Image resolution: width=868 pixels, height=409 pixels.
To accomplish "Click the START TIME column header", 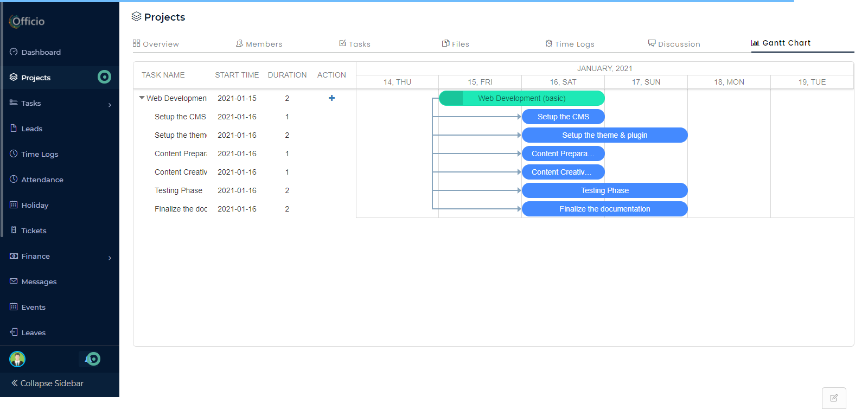I will tap(237, 75).
